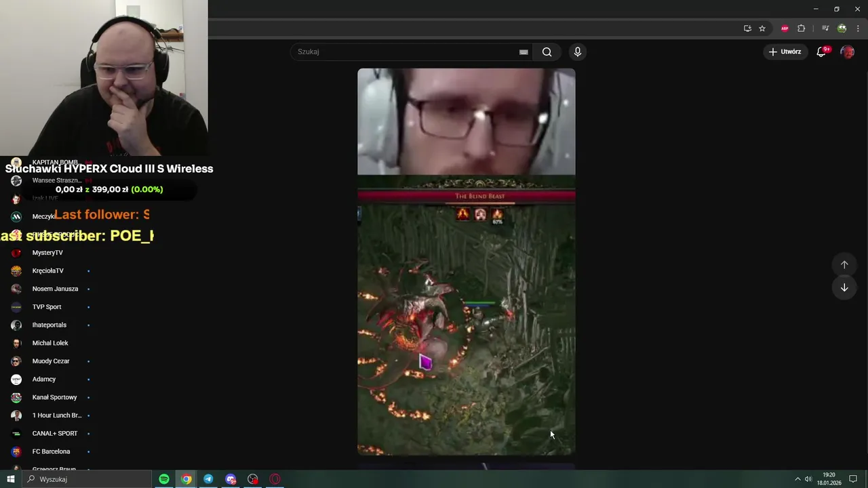Open the volume control in system tray
This screenshot has height=488, width=868.
point(808,479)
